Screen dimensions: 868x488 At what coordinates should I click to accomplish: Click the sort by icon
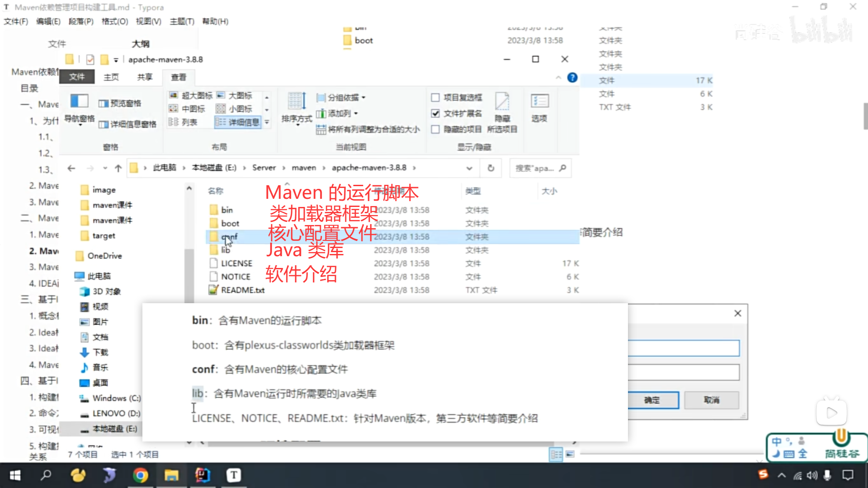coord(297,101)
